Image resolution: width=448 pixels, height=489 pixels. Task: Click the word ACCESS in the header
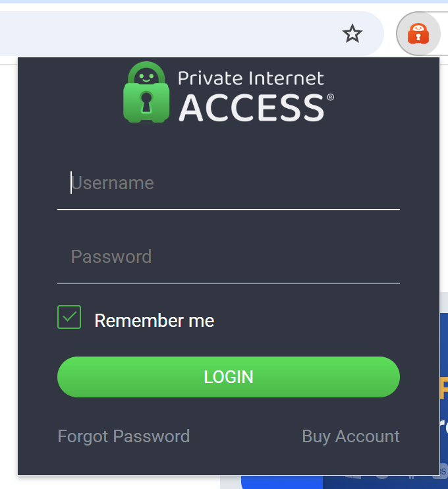251,108
